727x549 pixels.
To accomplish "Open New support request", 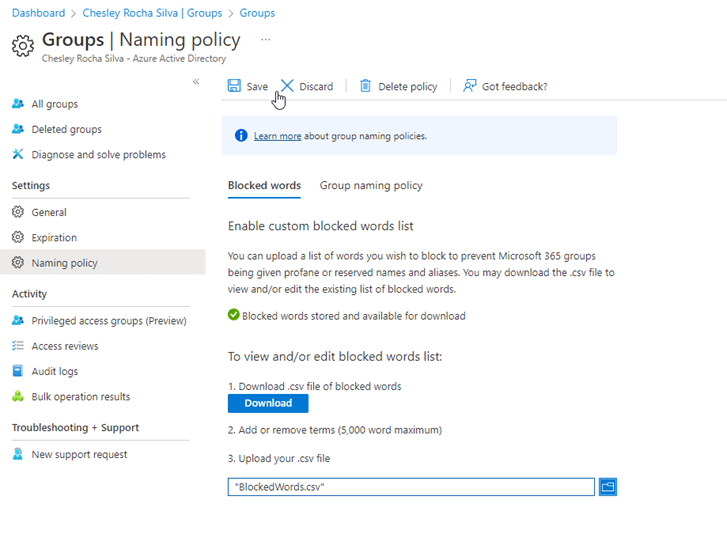I will [79, 454].
